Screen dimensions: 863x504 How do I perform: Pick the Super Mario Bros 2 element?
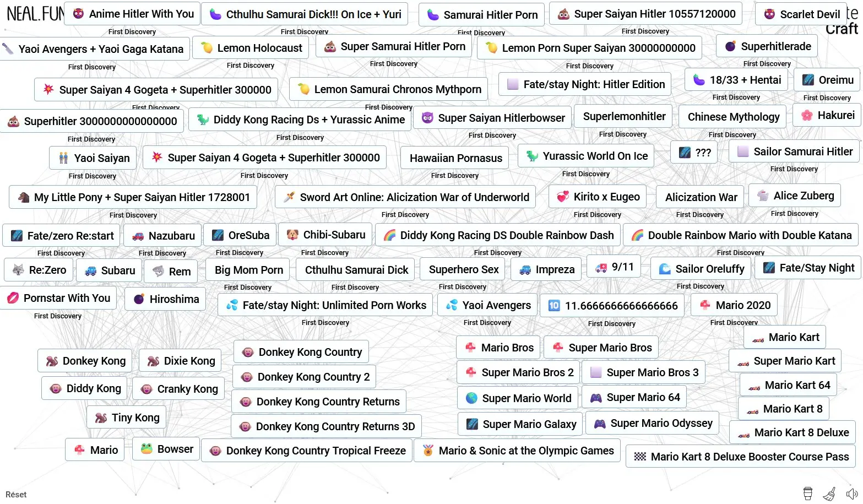click(519, 372)
